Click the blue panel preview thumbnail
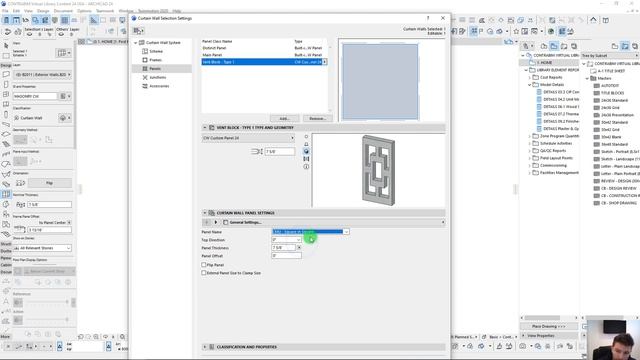The height and width of the screenshot is (360, 640). (380, 82)
